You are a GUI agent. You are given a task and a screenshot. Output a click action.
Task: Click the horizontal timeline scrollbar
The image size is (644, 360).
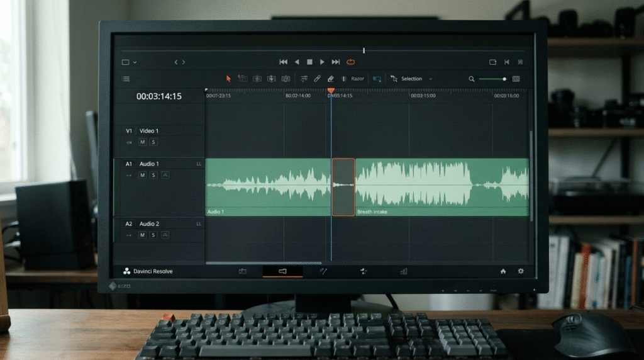(264, 263)
